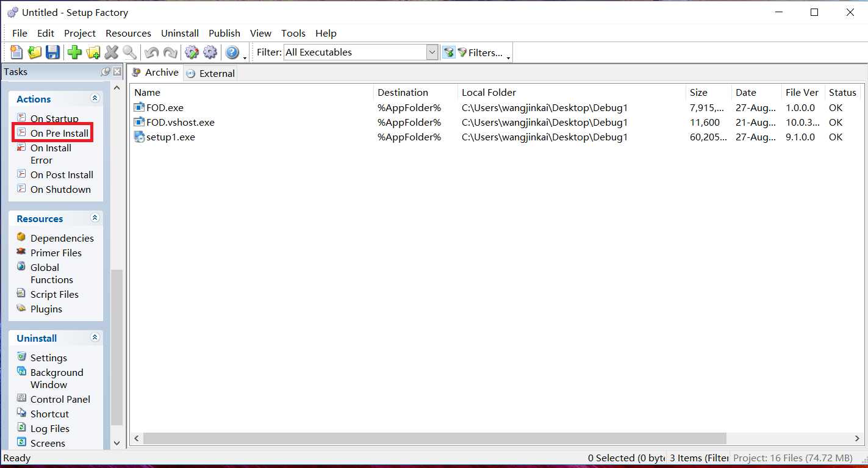This screenshot has width=868, height=468.
Task: Open the Uninstall menu
Action: (x=180, y=33)
